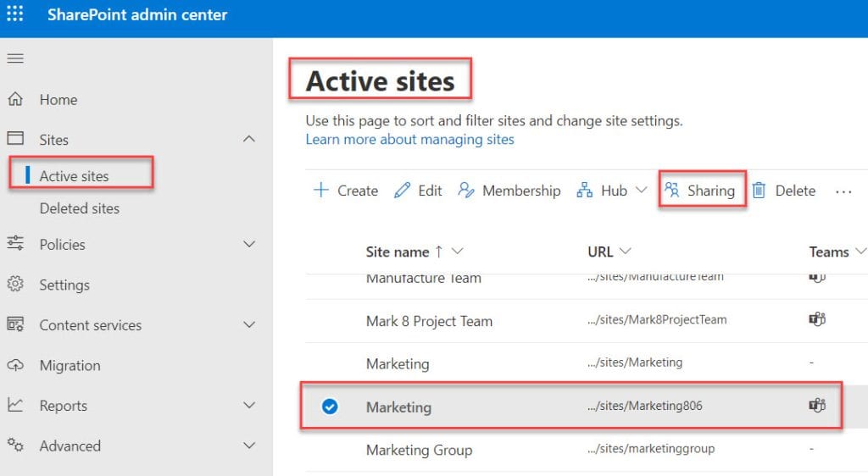
Task: Click the Sharing button label
Action: click(711, 191)
